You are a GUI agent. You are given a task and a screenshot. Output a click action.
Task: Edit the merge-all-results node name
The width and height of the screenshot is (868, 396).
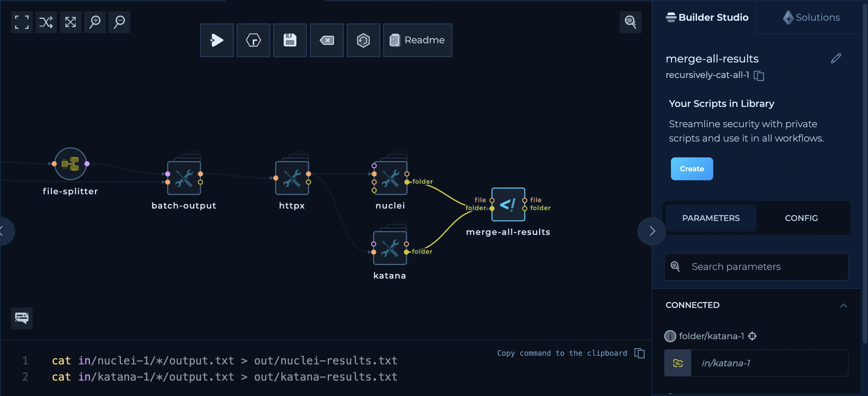836,58
